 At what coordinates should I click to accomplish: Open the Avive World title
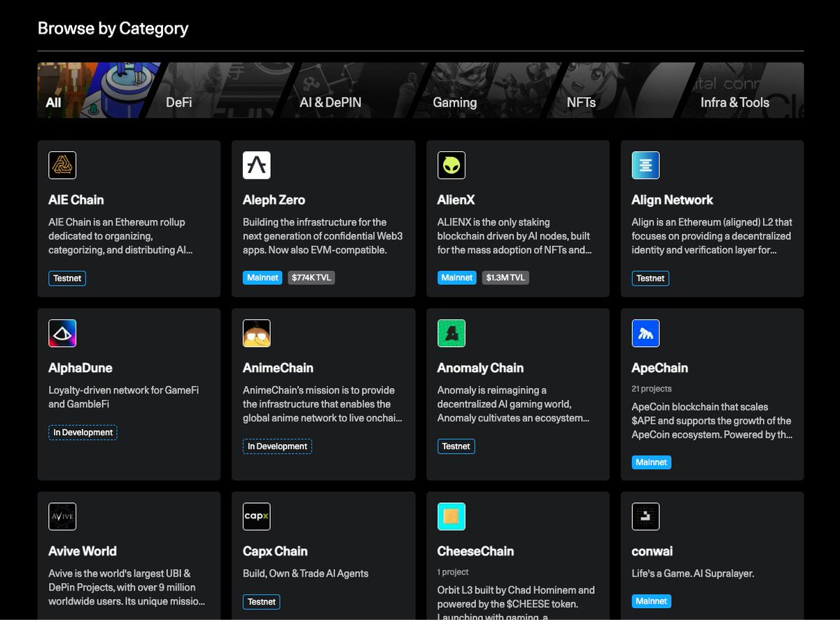point(83,551)
